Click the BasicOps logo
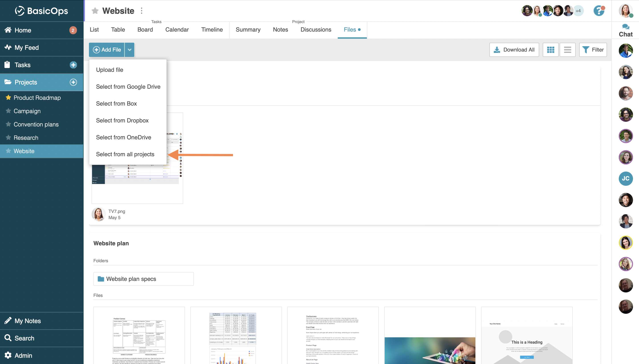This screenshot has width=639, height=364. click(42, 11)
